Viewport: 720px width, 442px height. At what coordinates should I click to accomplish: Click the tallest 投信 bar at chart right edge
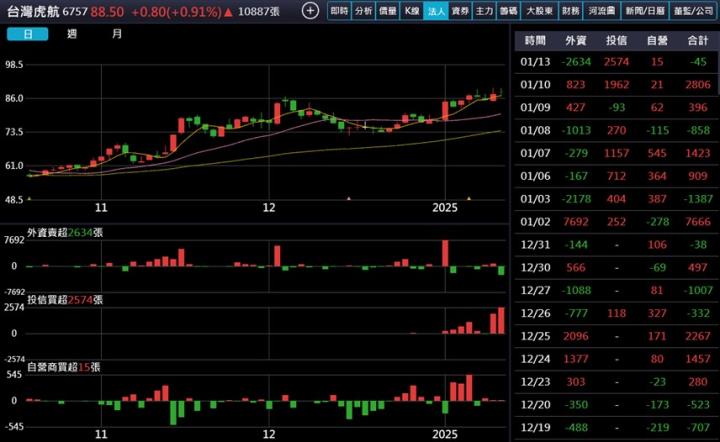point(501,320)
